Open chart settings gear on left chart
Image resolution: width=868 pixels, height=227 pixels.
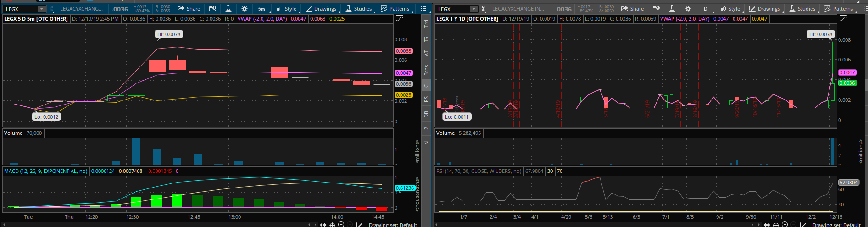[x=244, y=9]
